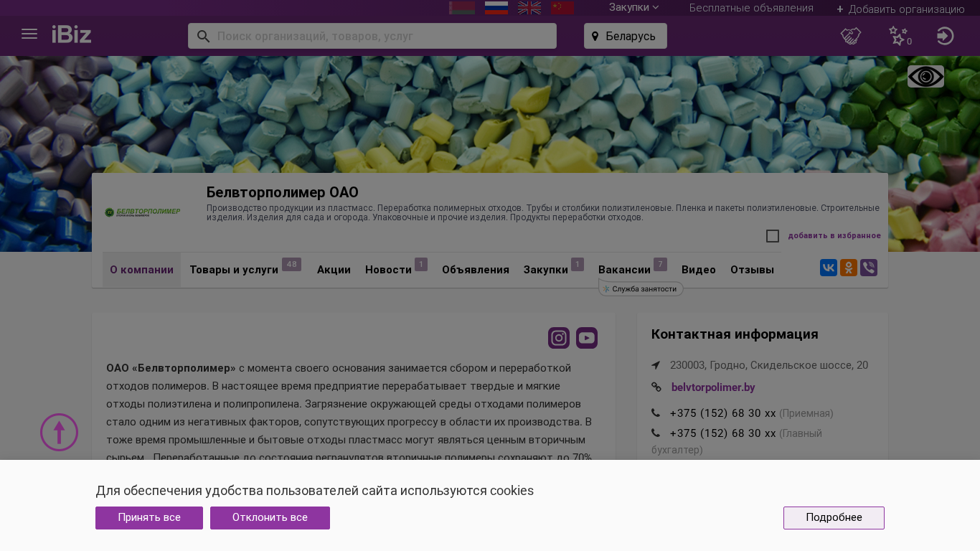The width and height of the screenshot is (980, 551).
Task: Open the company Instagram page
Action: point(559,338)
